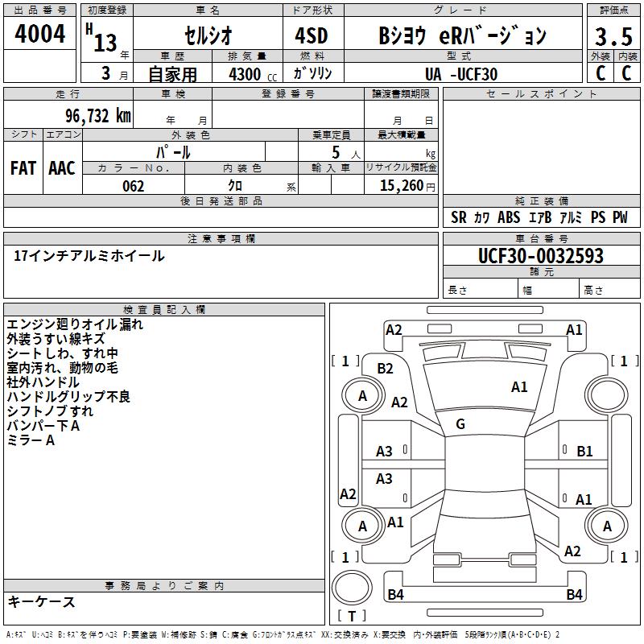Click the spare tire circle marked T
Viewport: 644px width, 644px height.
[352, 588]
